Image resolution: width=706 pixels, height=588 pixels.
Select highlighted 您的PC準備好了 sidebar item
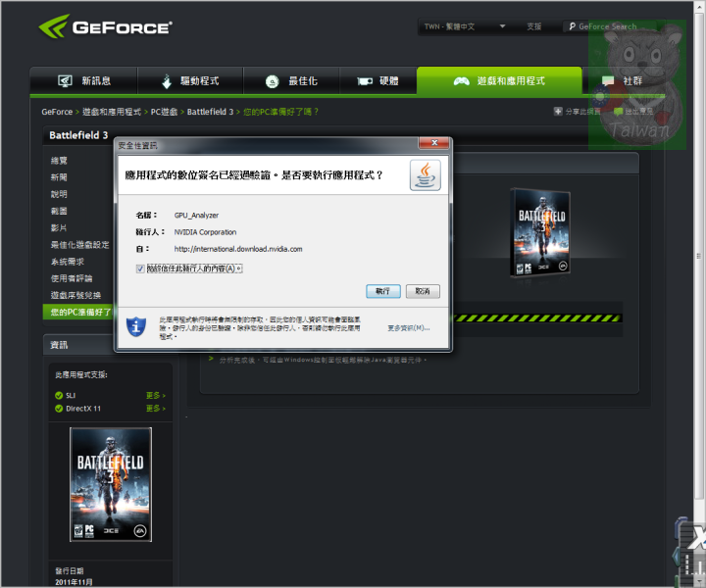pyautogui.click(x=78, y=312)
